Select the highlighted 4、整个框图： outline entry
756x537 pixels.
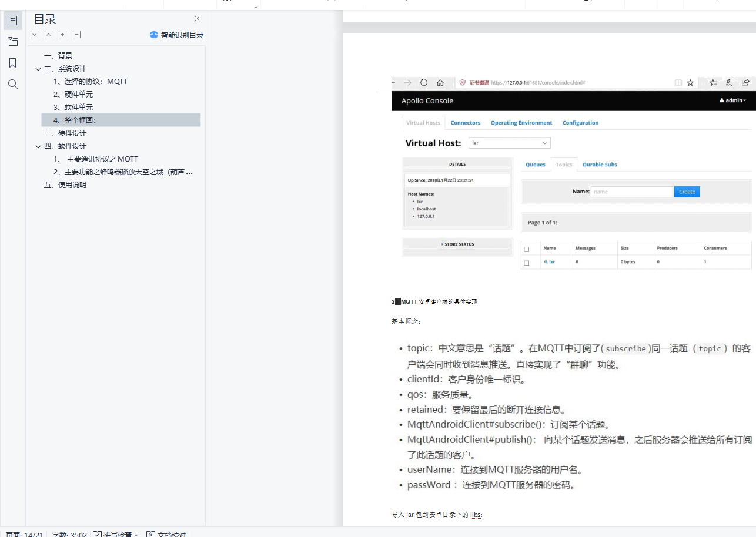click(121, 120)
